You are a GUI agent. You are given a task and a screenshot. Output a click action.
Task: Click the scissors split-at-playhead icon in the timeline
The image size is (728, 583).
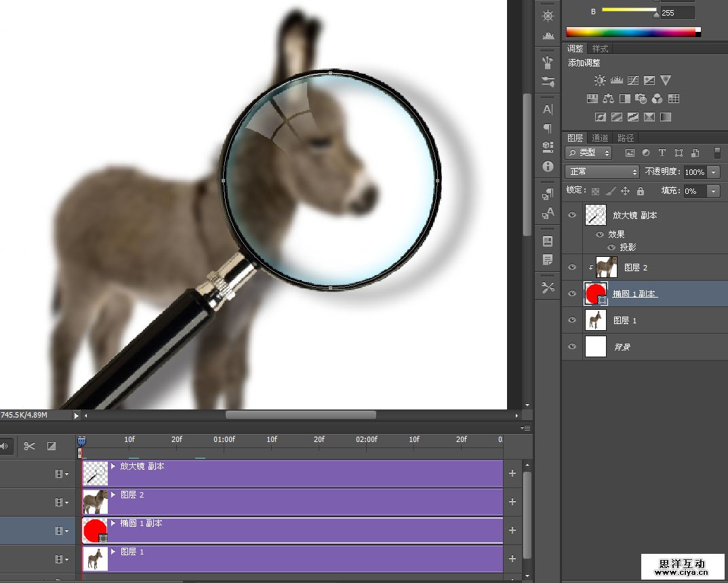(29, 445)
